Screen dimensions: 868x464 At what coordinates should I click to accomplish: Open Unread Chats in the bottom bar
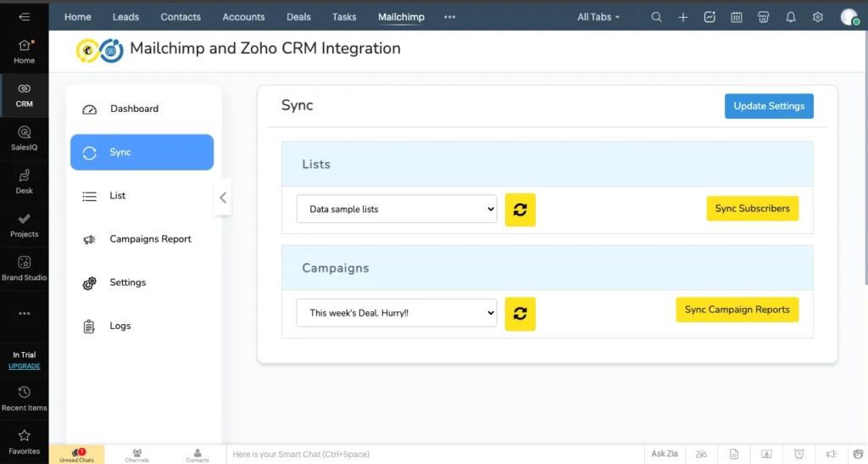76,455
